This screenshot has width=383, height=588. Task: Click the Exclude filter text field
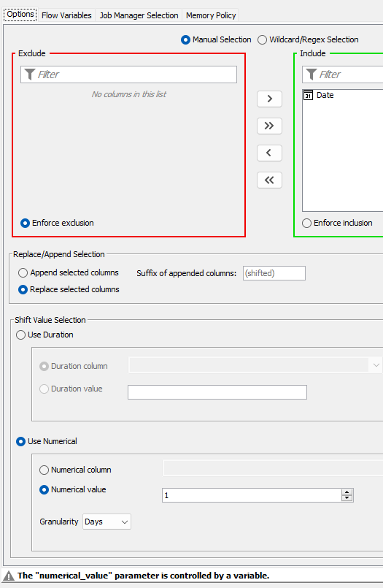click(x=129, y=75)
